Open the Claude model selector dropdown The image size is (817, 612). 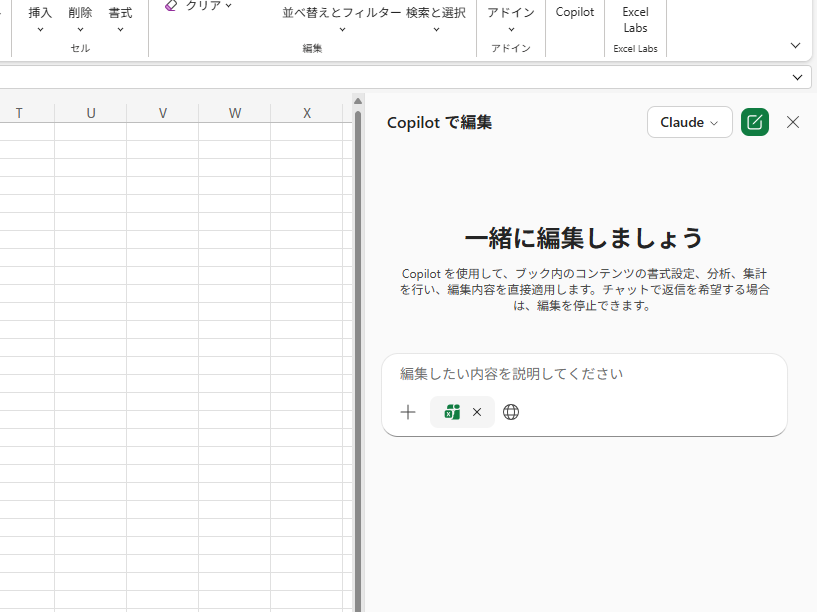(689, 122)
